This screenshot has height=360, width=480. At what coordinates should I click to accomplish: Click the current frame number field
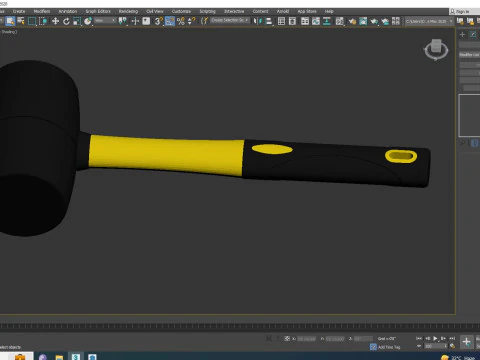tap(435, 346)
